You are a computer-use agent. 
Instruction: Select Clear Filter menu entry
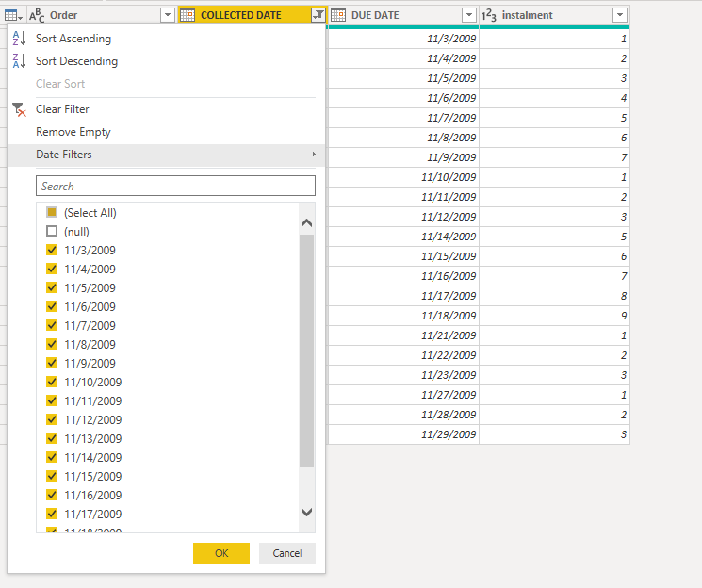tap(62, 109)
